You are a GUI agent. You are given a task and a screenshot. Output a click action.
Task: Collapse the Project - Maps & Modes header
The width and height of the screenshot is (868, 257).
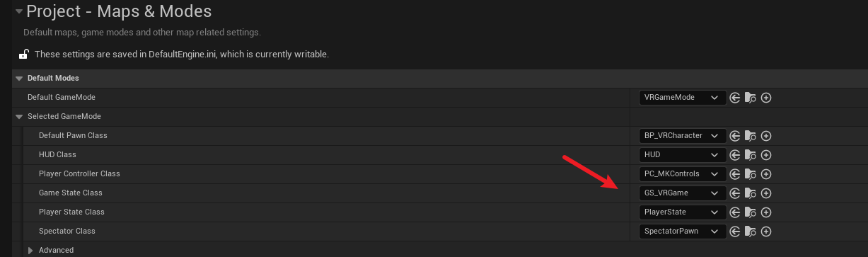click(18, 11)
